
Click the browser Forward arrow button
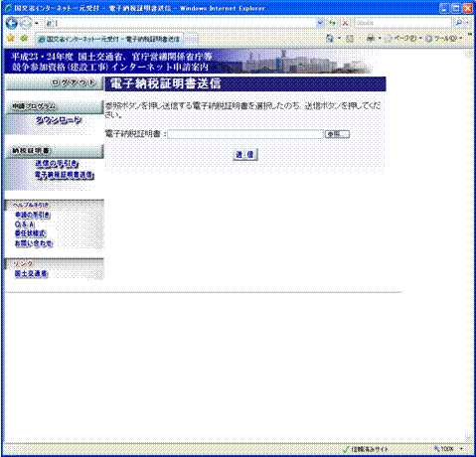click(26, 23)
